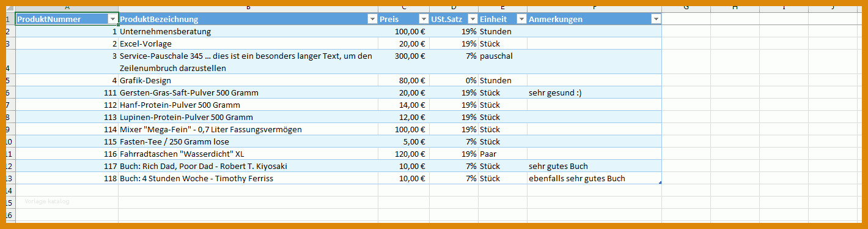Click the Excel-Vorlage product cell
Screen dimensions: 868x229
click(x=248, y=43)
